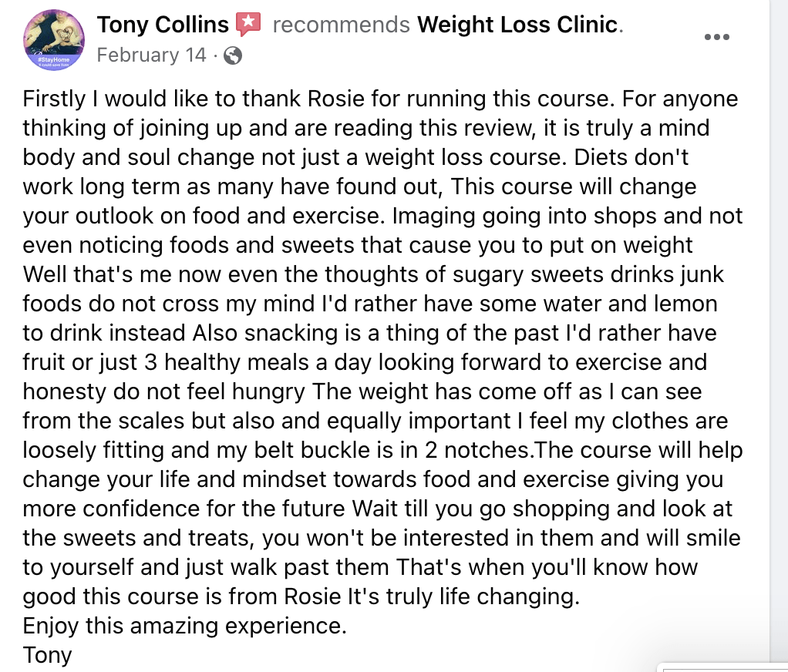Open the February 14 post timestamp
Screen dimensions: 788x672
point(151,55)
